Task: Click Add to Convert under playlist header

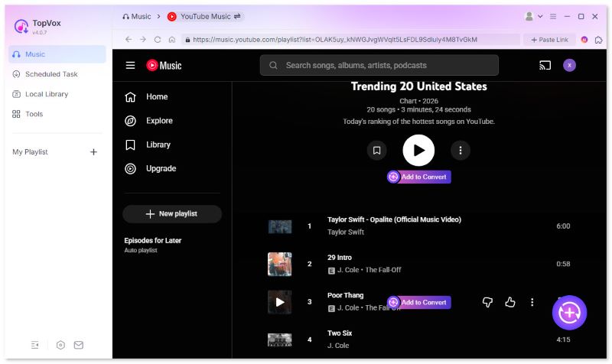Action: (419, 177)
